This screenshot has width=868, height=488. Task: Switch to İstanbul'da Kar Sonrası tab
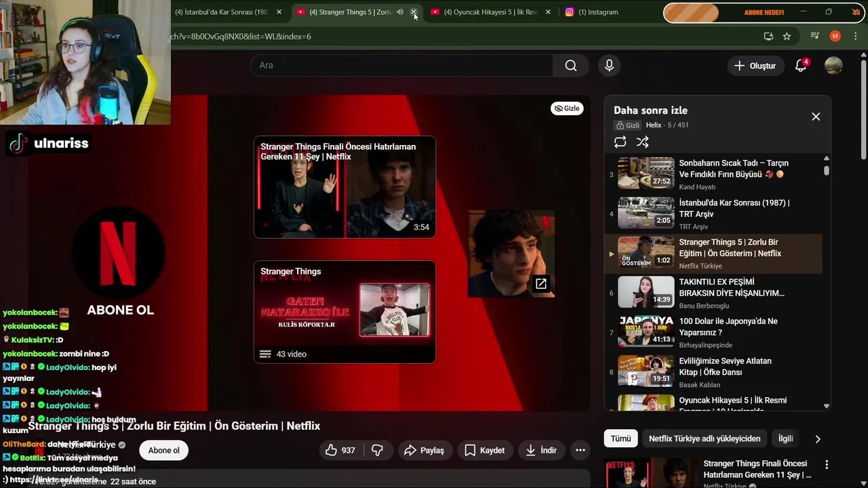(221, 12)
